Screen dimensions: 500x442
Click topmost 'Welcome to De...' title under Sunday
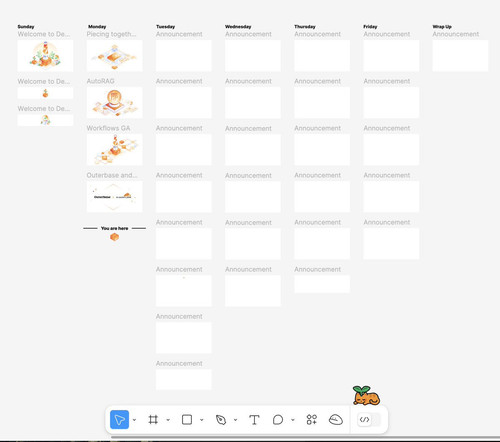coord(44,34)
